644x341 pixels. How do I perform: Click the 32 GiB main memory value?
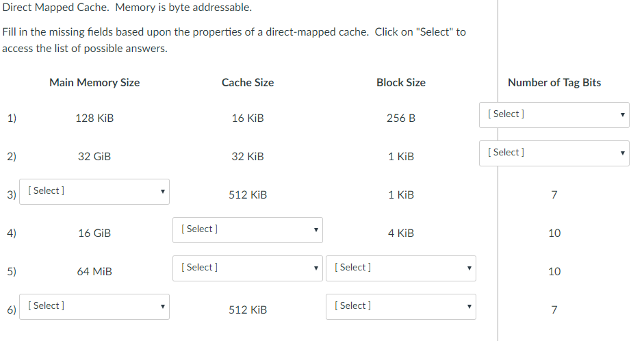[94, 157]
